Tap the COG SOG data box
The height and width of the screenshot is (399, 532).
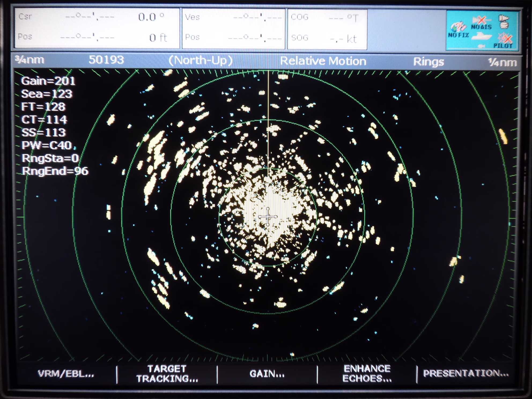[327, 29]
